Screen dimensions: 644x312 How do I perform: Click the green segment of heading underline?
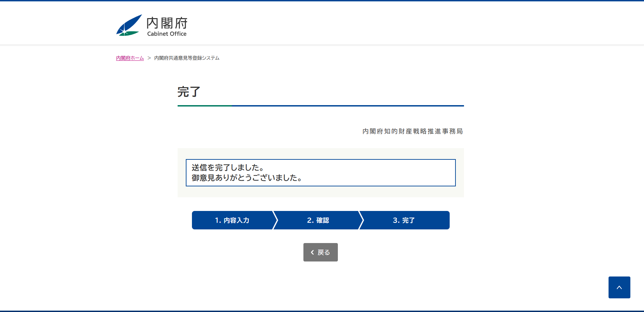click(x=205, y=106)
